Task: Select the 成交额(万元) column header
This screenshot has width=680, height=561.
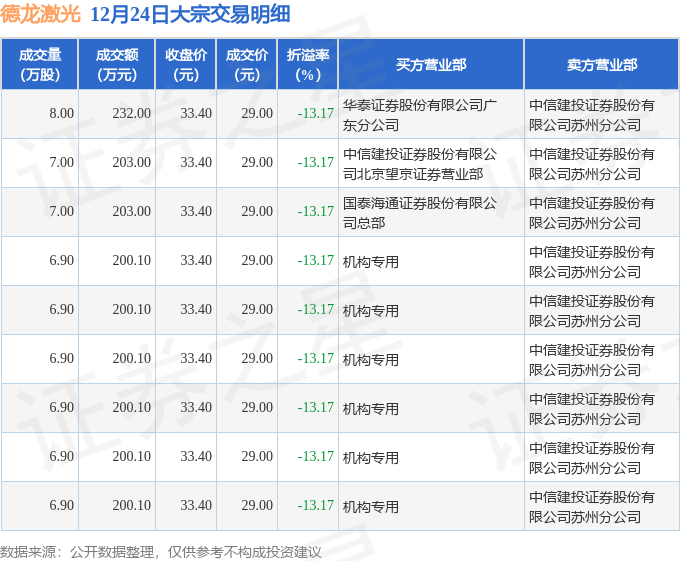Action: tap(117, 65)
